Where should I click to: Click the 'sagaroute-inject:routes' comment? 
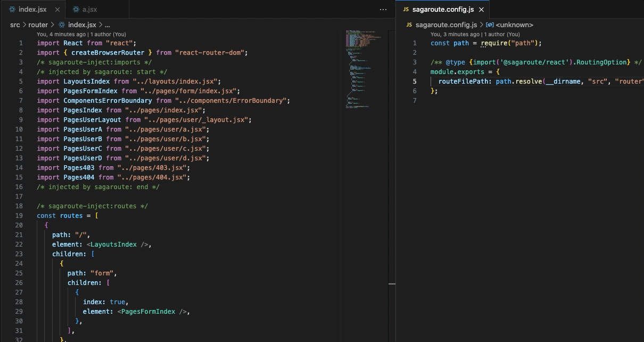click(93, 206)
